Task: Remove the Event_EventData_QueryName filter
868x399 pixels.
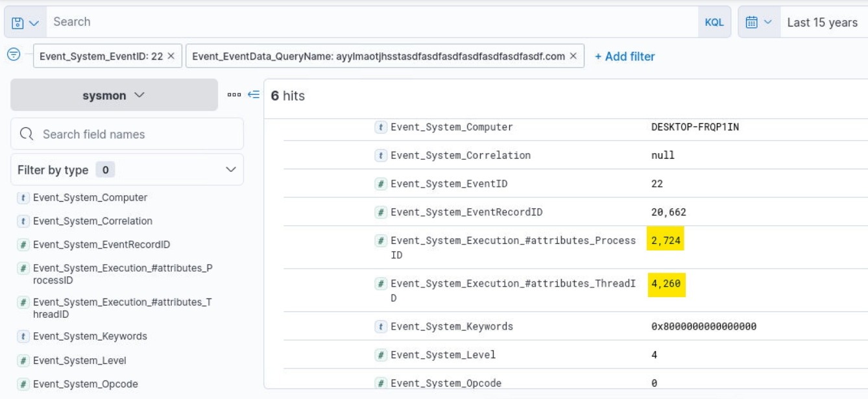Action: (573, 56)
